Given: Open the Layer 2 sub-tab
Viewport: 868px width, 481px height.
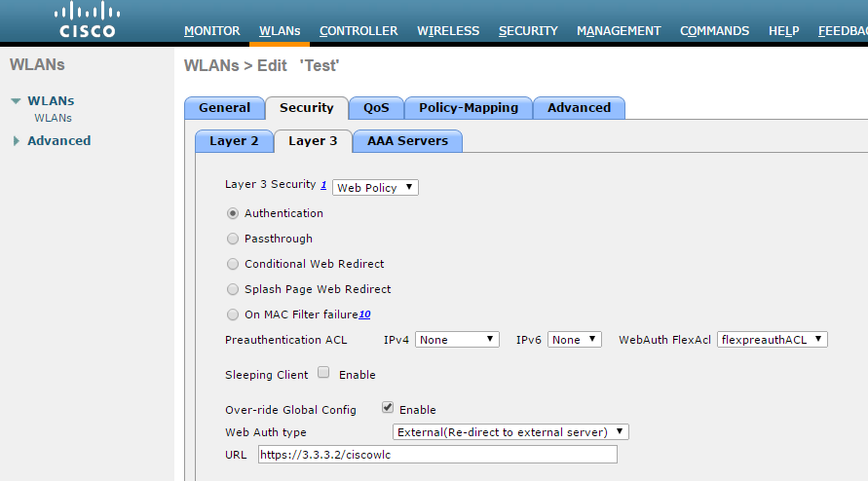Looking at the screenshot, I should click(234, 141).
